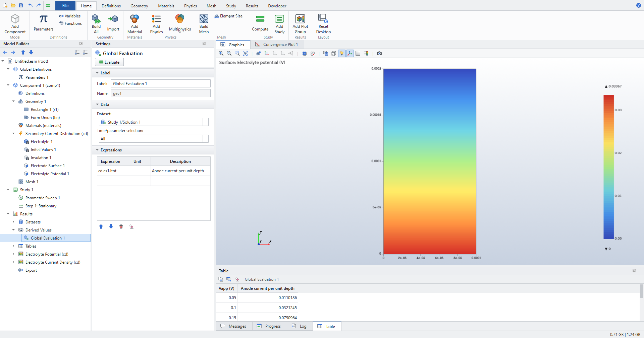Image resolution: width=644 pixels, height=338 pixels.
Task: Collapse the Expressions section
Action: point(97,150)
